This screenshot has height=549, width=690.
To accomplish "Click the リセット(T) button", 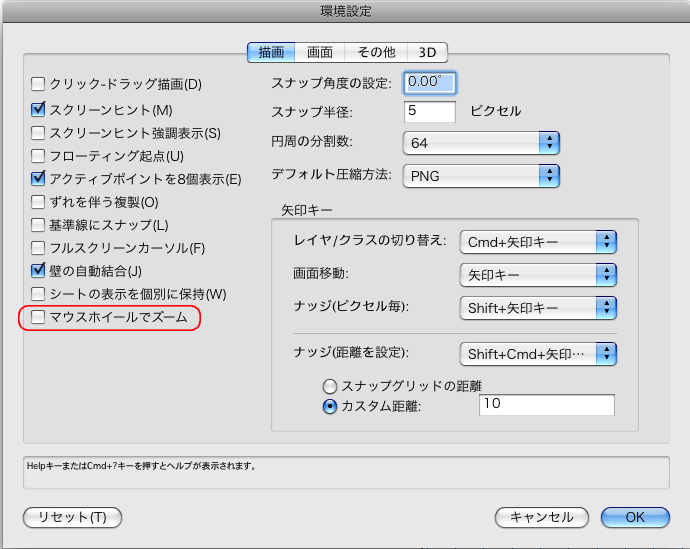I will 72,517.
